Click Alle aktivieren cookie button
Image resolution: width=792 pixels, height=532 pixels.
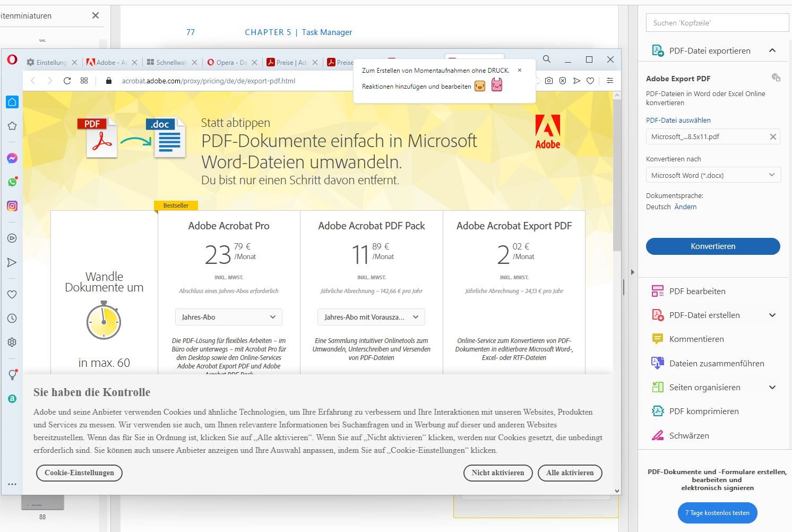tap(570, 473)
